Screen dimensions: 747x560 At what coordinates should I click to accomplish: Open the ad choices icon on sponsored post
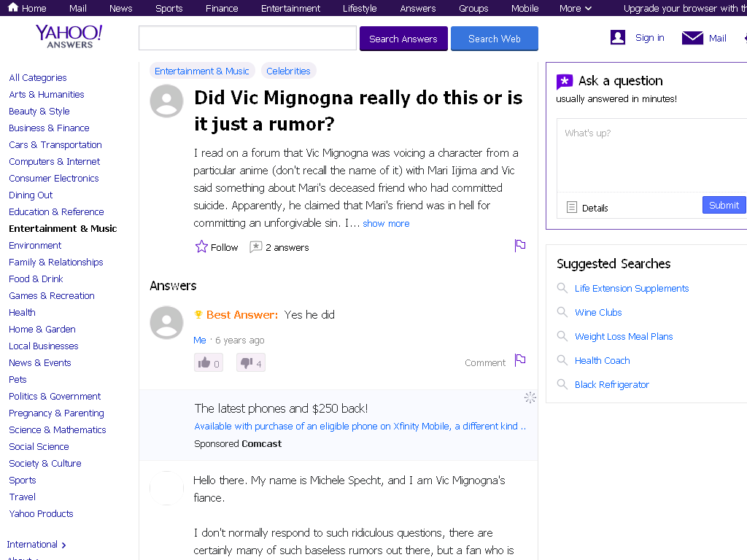tap(530, 397)
